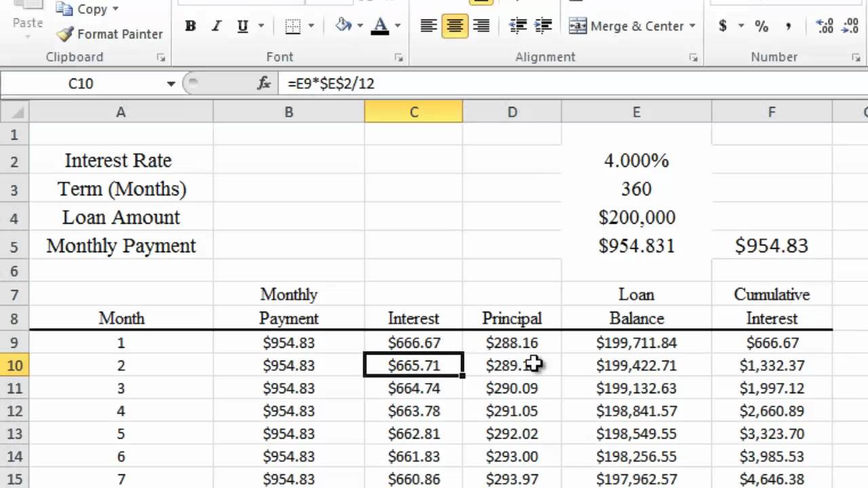Open Font dialog launcher

(x=399, y=58)
